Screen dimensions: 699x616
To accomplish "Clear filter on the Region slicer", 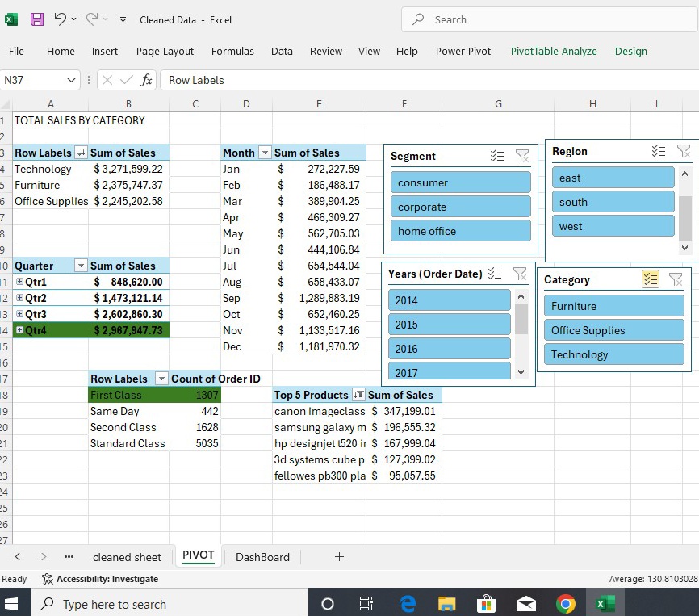I will (x=684, y=151).
